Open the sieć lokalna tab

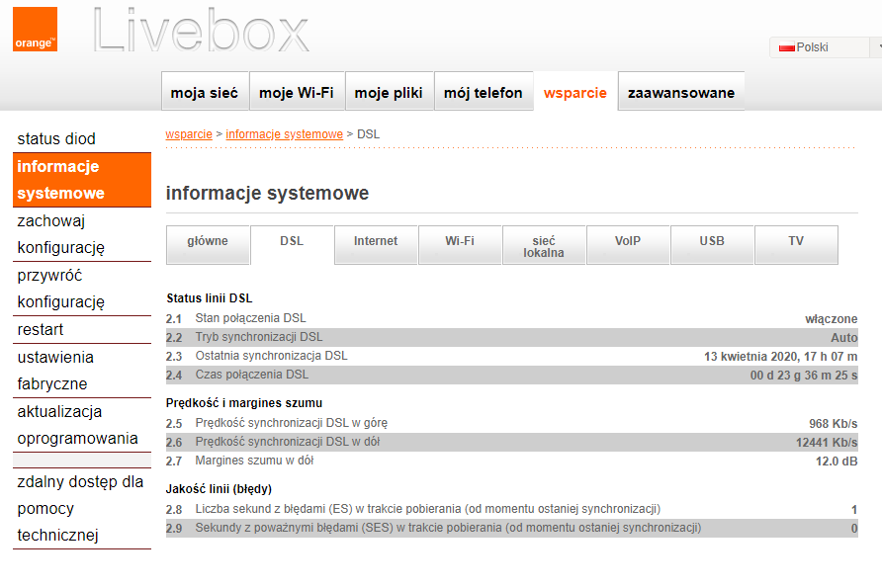click(544, 246)
